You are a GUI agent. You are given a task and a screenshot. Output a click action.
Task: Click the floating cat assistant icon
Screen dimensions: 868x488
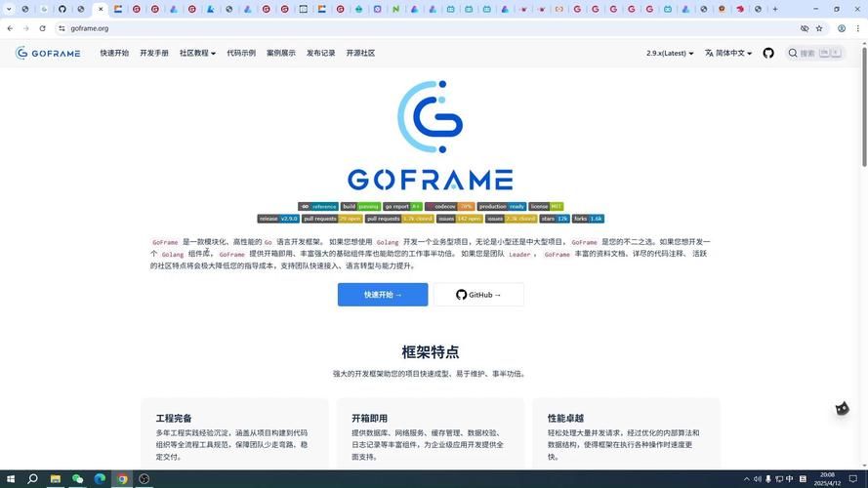click(842, 409)
